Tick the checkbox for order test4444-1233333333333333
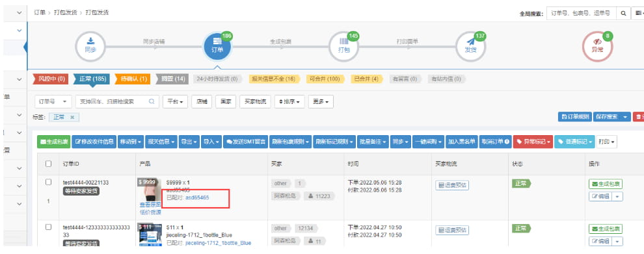Image resolution: width=644 pixels, height=254 pixels. pyautogui.click(x=49, y=227)
